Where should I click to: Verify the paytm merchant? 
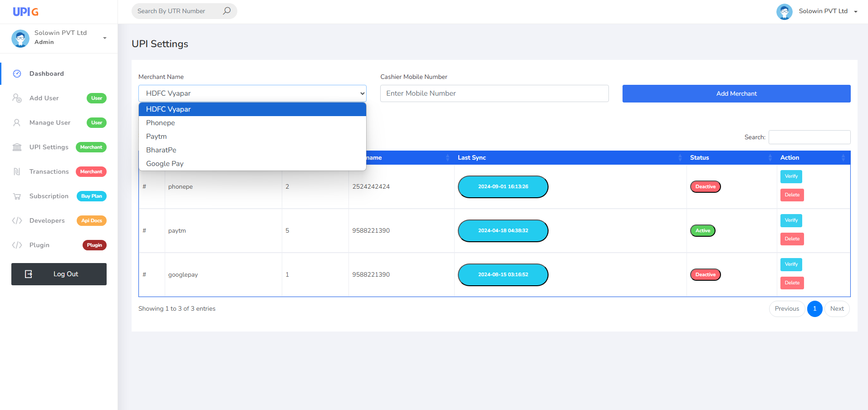(x=791, y=220)
